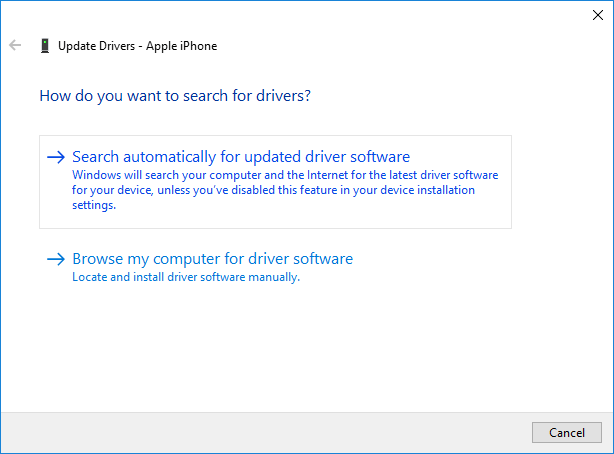Click the 'for your device, unless you've disabled' line
This screenshot has height=454, width=614.
[x=273, y=190]
